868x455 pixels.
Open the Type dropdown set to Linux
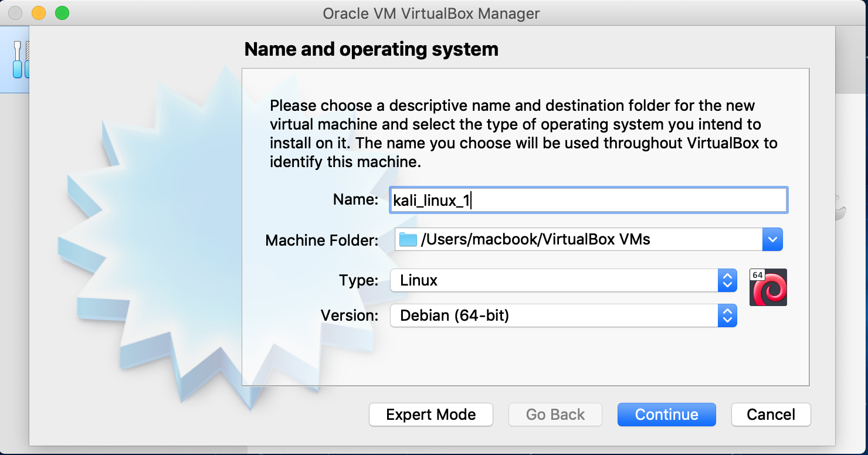[x=563, y=280]
